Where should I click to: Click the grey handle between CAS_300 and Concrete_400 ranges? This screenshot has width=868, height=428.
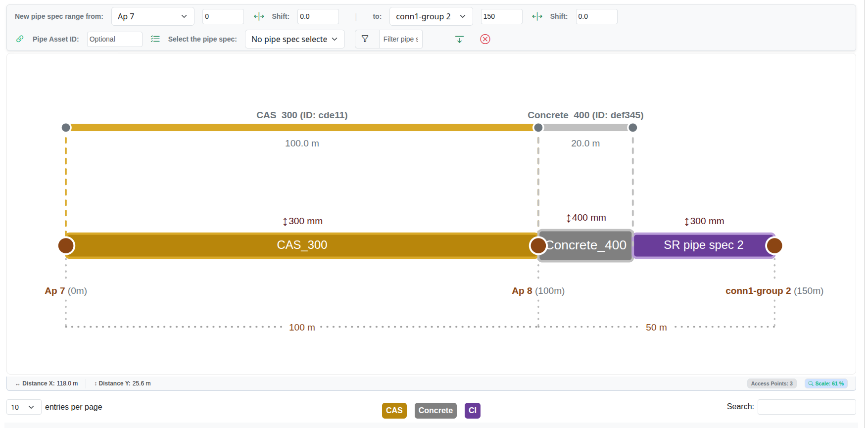point(538,128)
